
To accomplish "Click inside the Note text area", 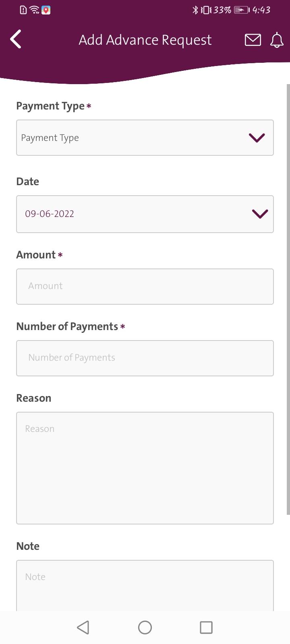I will (145, 586).
